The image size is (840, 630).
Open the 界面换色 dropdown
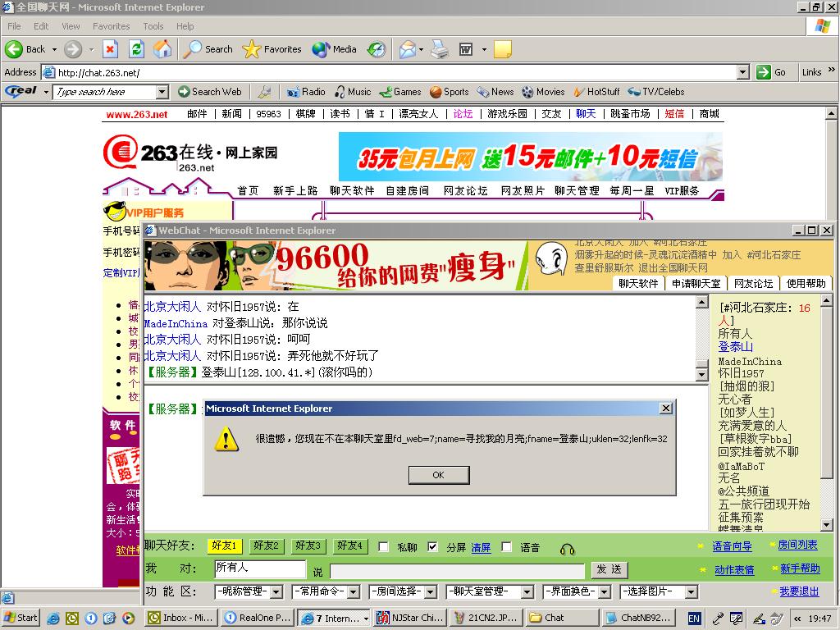click(x=577, y=591)
